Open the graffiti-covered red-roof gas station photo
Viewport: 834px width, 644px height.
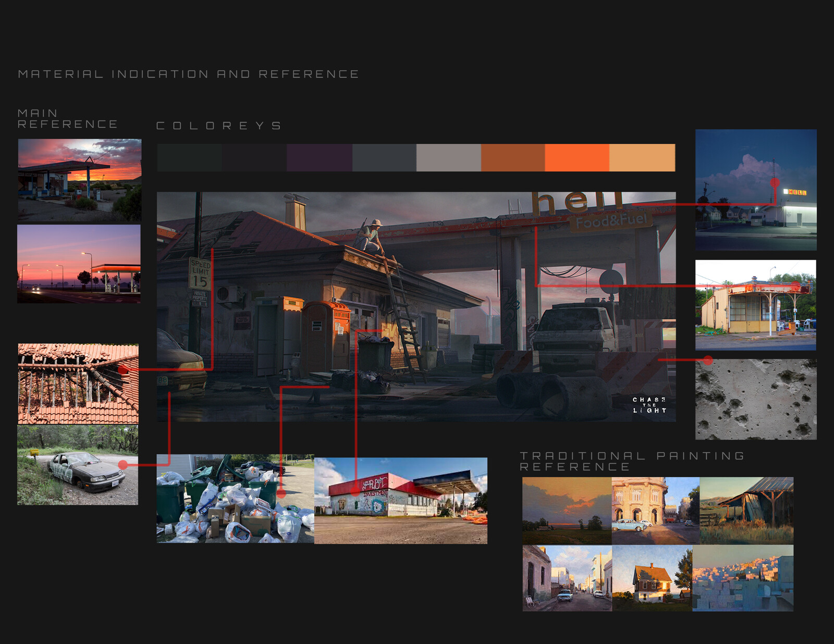401,501
